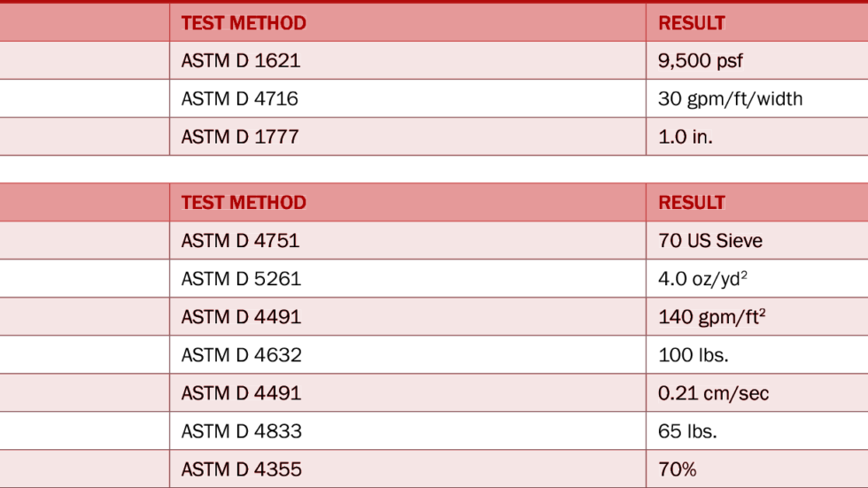Click the ASTM D 5261 cell
This screenshot has width=868, height=488.
(x=241, y=279)
